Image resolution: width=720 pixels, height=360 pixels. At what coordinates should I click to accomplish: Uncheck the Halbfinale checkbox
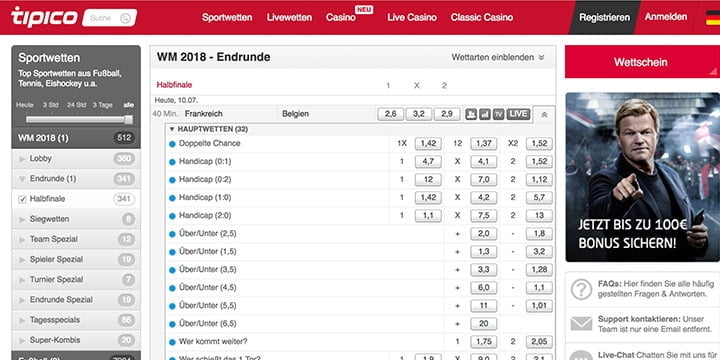22,199
